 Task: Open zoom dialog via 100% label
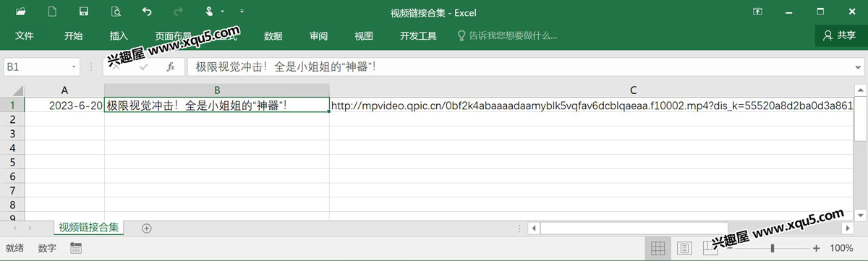pyautogui.click(x=841, y=248)
